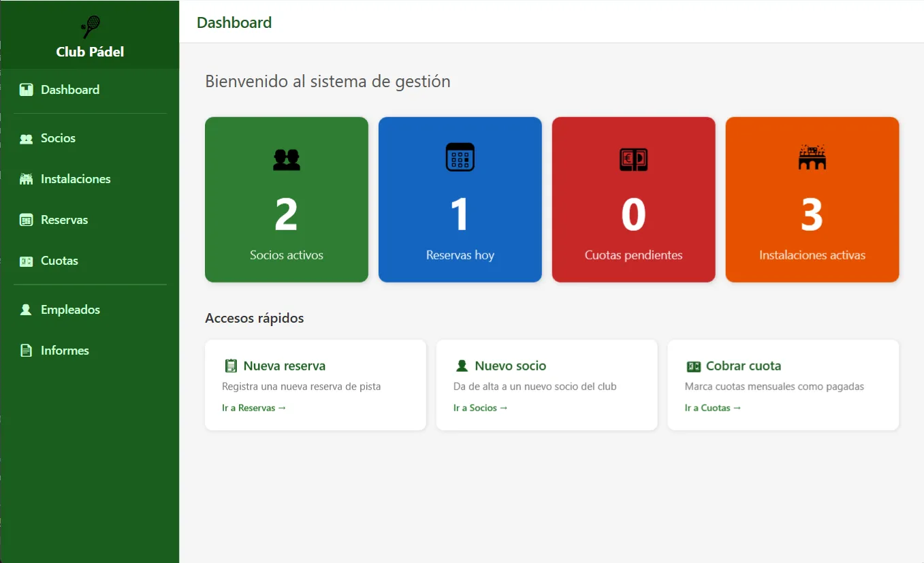Click the Dashboard icon in the sidebar
This screenshot has width=924, height=563.
pyautogui.click(x=26, y=90)
